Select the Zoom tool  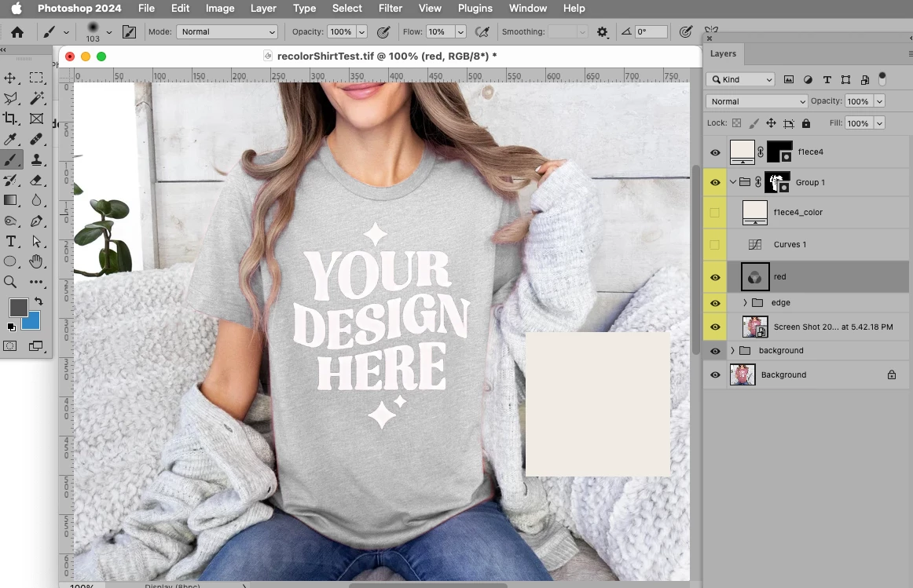[11, 282]
